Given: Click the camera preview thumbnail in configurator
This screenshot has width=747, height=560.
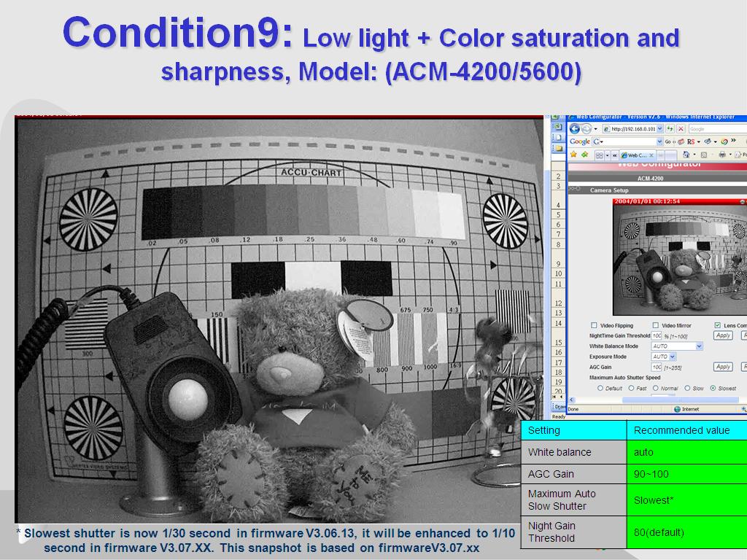Looking at the screenshot, I should 680,257.
